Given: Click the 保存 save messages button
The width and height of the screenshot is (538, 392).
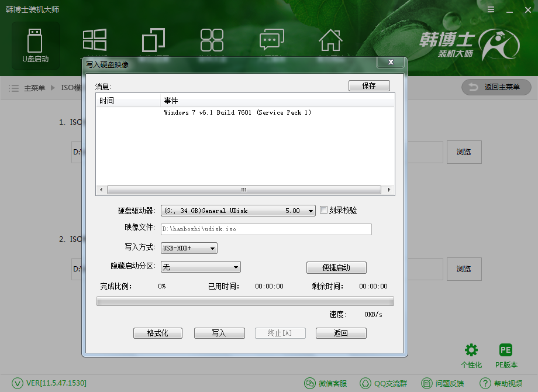Looking at the screenshot, I should tap(369, 85).
